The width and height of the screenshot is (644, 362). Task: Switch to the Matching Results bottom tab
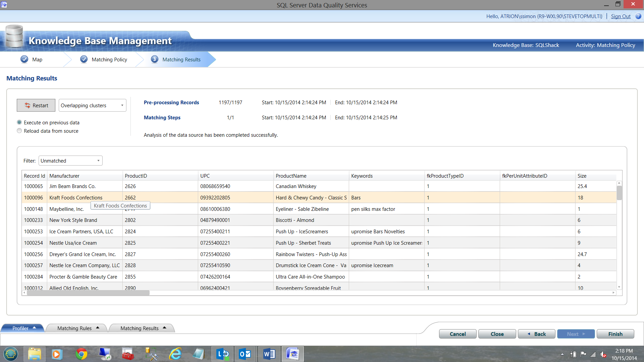[x=140, y=328]
